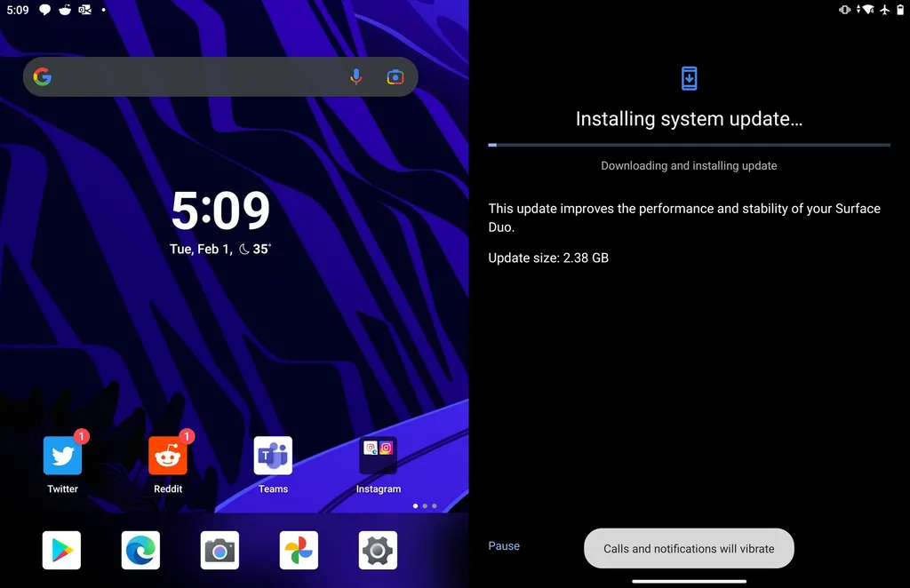The width and height of the screenshot is (910, 588).
Task: Open Microsoft Teams app
Action: tap(273, 457)
